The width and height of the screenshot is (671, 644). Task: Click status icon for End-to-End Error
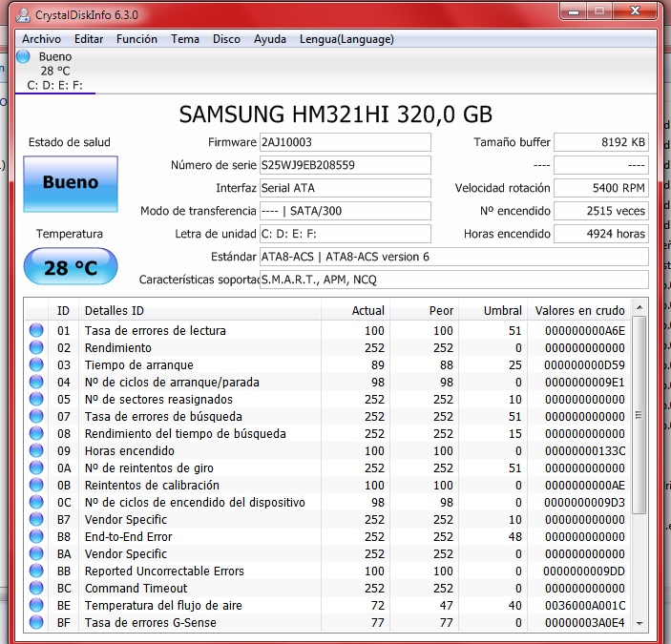pos(36,536)
